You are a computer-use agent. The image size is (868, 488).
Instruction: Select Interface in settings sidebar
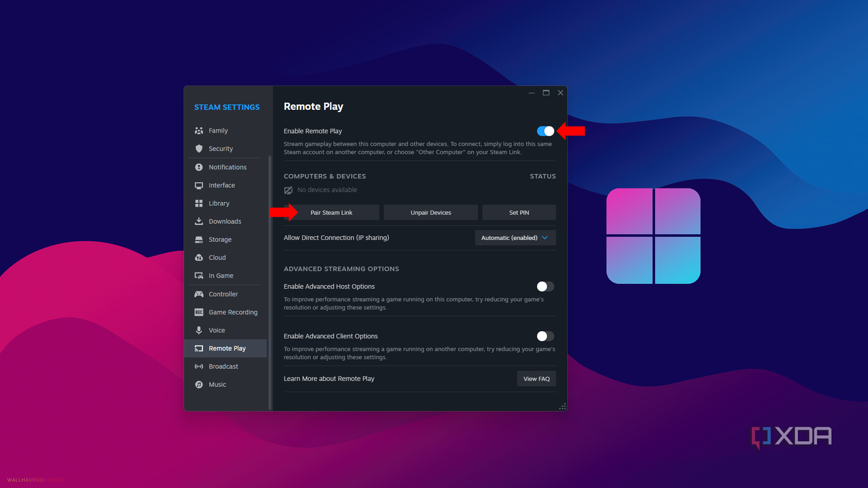tap(226, 186)
